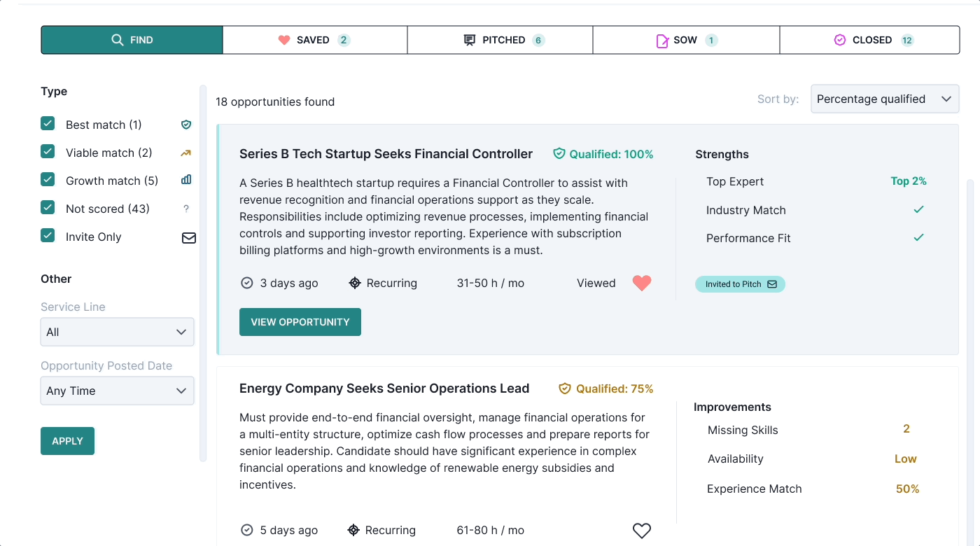Open the Service Line dropdown
This screenshot has width=980, height=546.
tap(117, 332)
